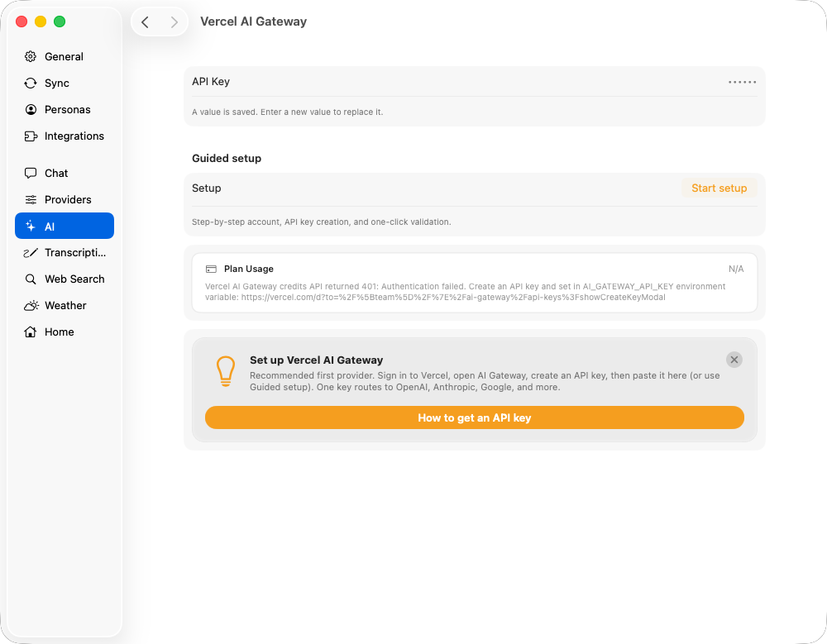Click the Step-by-step account description text
Viewport: 827px width, 644px height.
click(321, 222)
